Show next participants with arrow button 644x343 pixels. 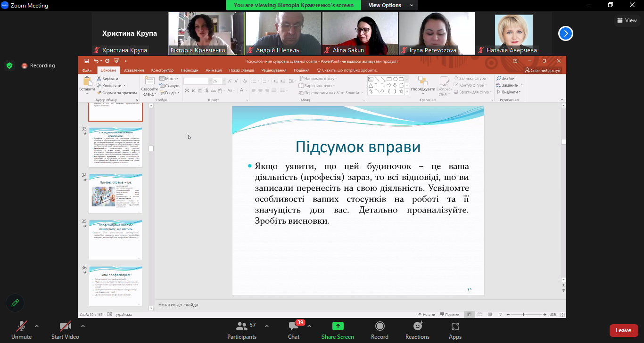[566, 33]
